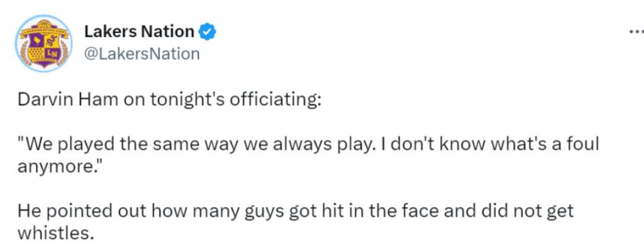
Task: Open the Lakers Nation profile avatar
Action: coord(43,44)
